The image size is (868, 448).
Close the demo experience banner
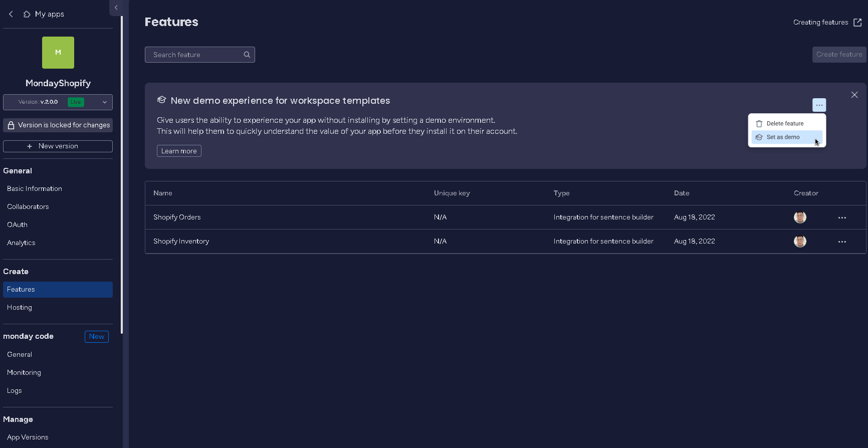(x=854, y=95)
